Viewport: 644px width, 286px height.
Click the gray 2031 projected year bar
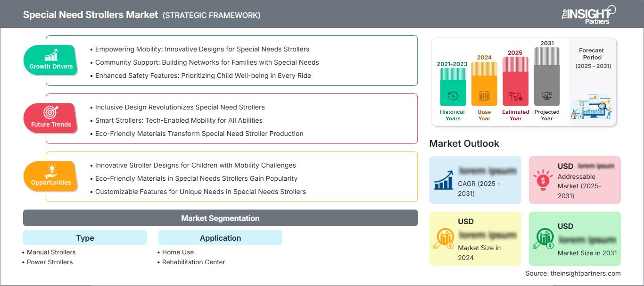point(547,76)
